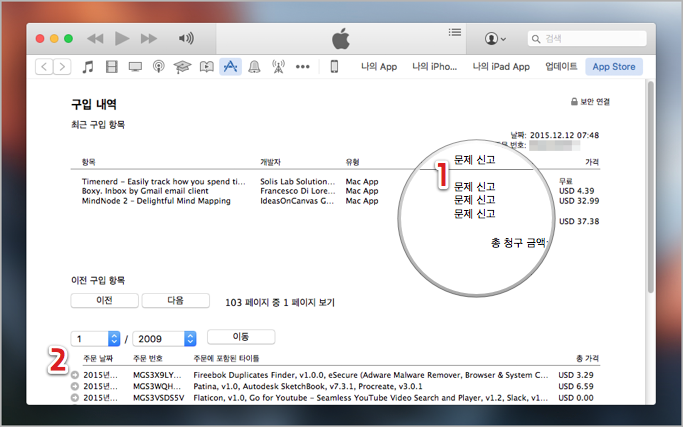Image resolution: width=683 pixels, height=427 pixels.
Task: Skip ahead with the fast-forward button
Action: 149,39
